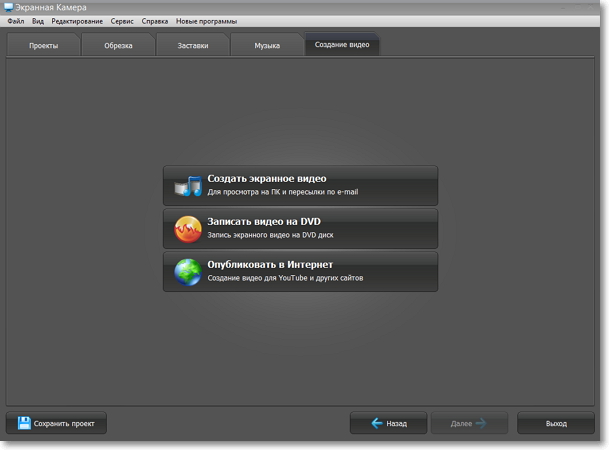Click the Далее button

470,423
